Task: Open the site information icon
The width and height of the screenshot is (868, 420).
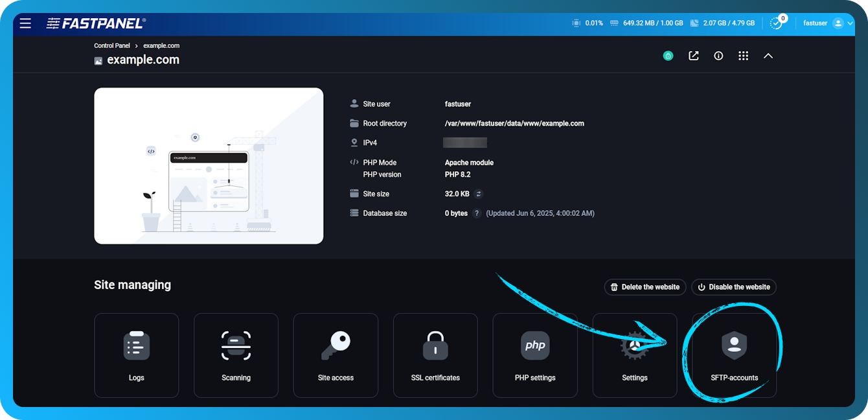Action: pyautogui.click(x=718, y=56)
